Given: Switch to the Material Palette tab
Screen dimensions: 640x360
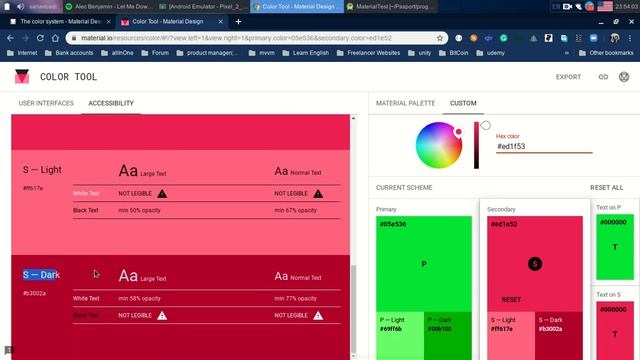Looking at the screenshot, I should pos(405,103).
